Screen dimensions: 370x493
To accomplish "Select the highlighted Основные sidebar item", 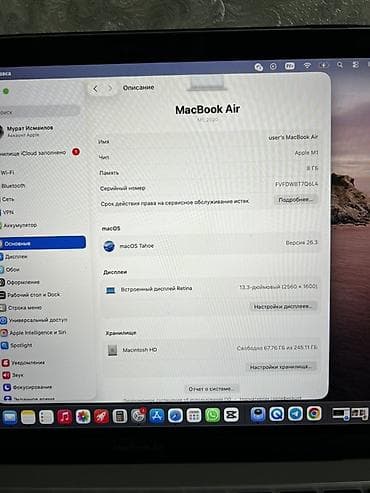I will [x=43, y=243].
